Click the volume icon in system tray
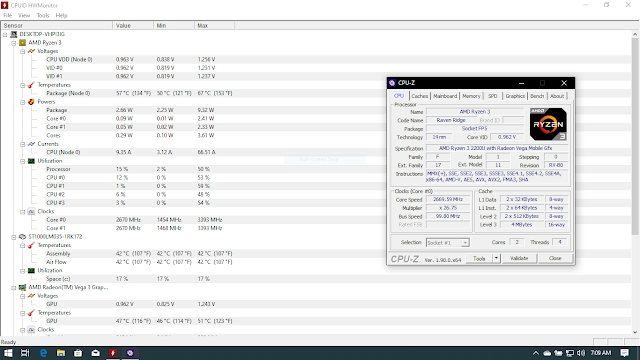This screenshot has width=640, height=360. pos(581,353)
